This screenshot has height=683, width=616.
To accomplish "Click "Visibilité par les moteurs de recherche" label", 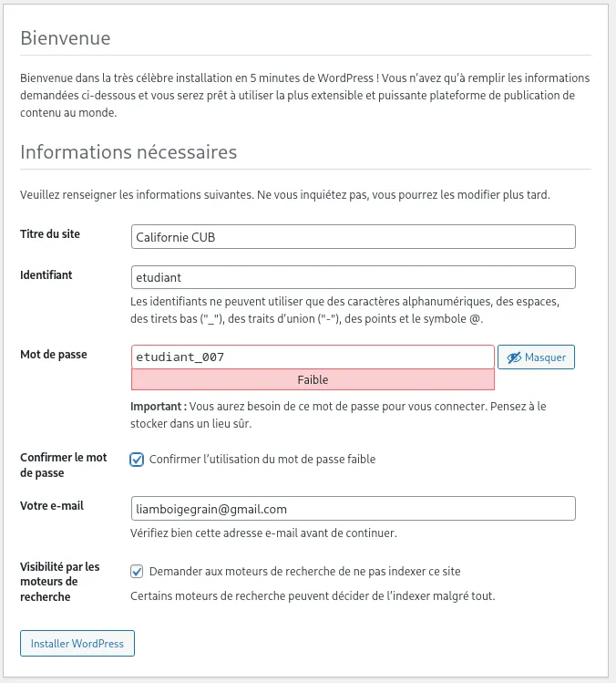I will 60,582.
